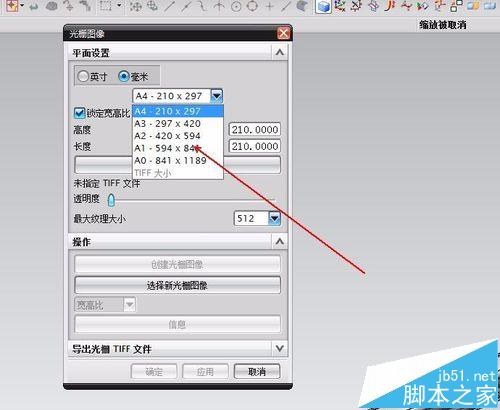Screen dimensions: 500x410
Task: Open the arrow beside the dotted rectangle icon
Action: (x=119, y=6)
